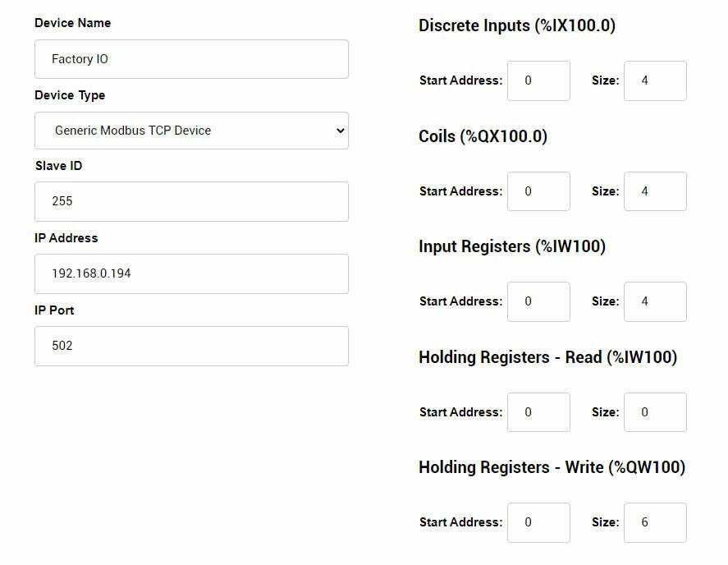This screenshot has height=565, width=728.
Task: Click Discrete Inputs Size field
Action: (655, 80)
